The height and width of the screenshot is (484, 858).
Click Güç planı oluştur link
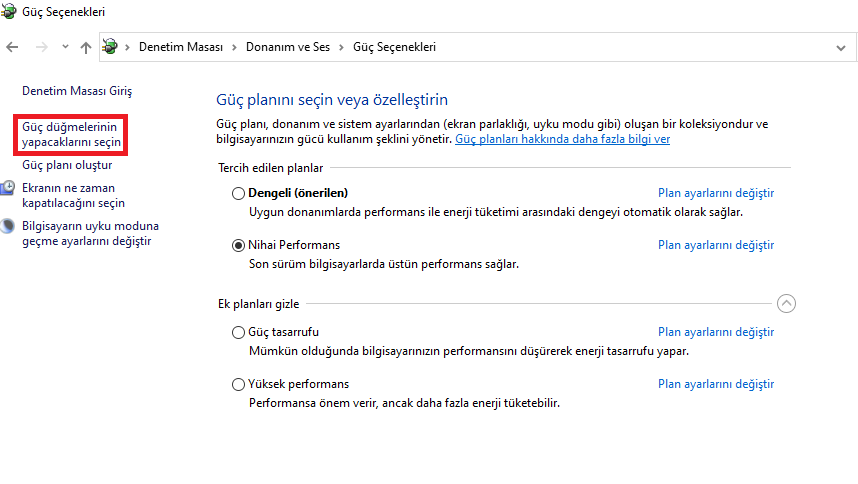click(x=67, y=166)
